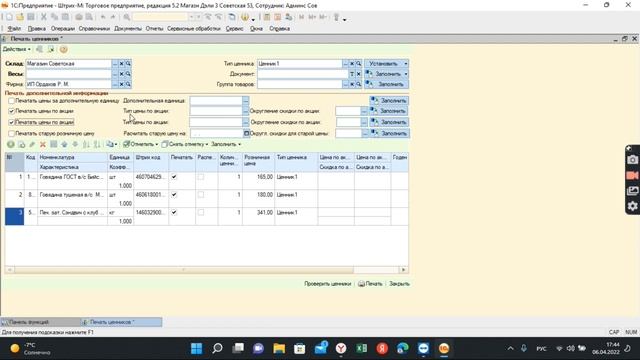
Task: Click into the Группа товаров input field
Action: pos(299,84)
